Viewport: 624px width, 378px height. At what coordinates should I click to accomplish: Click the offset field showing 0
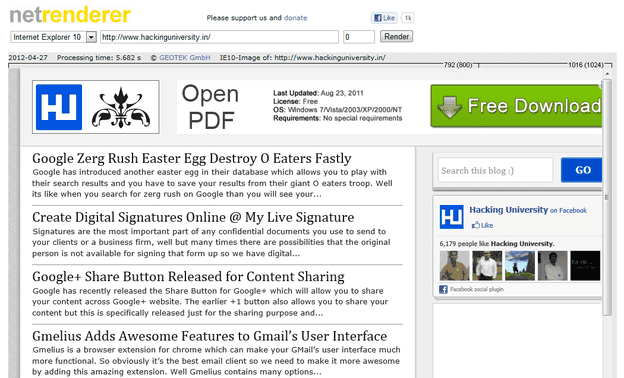tap(359, 37)
